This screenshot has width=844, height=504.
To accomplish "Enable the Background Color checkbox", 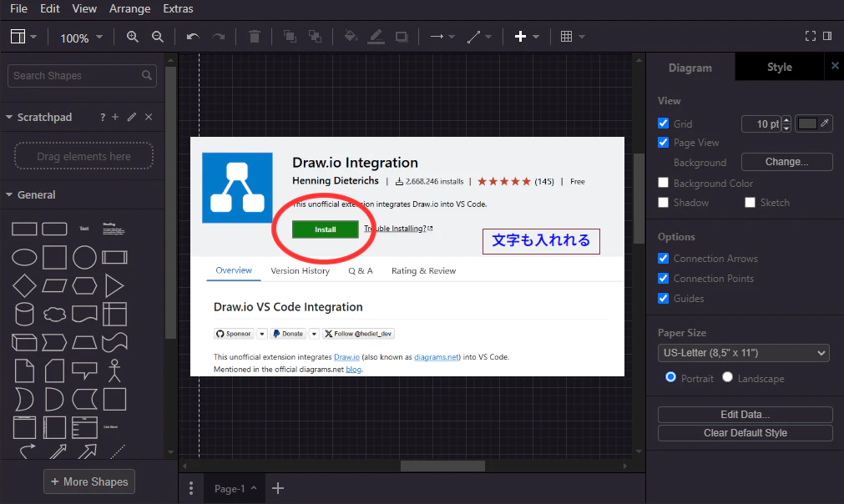I will [x=663, y=183].
